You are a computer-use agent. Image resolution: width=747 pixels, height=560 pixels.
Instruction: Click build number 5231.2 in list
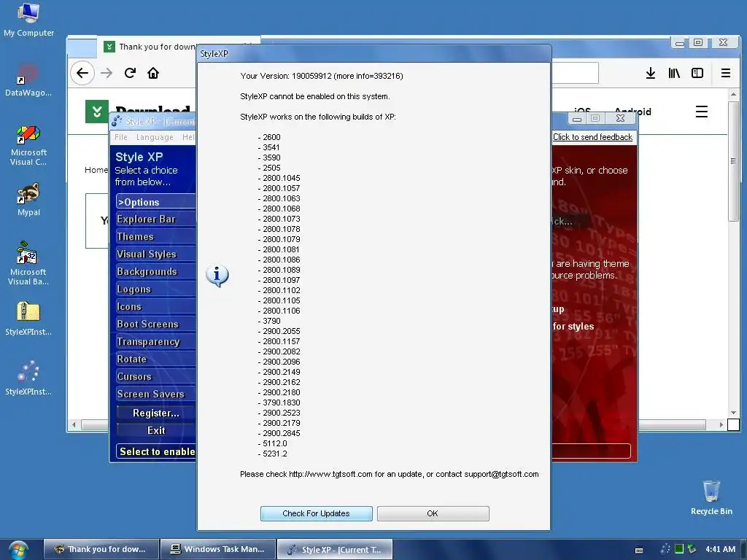[x=275, y=454]
